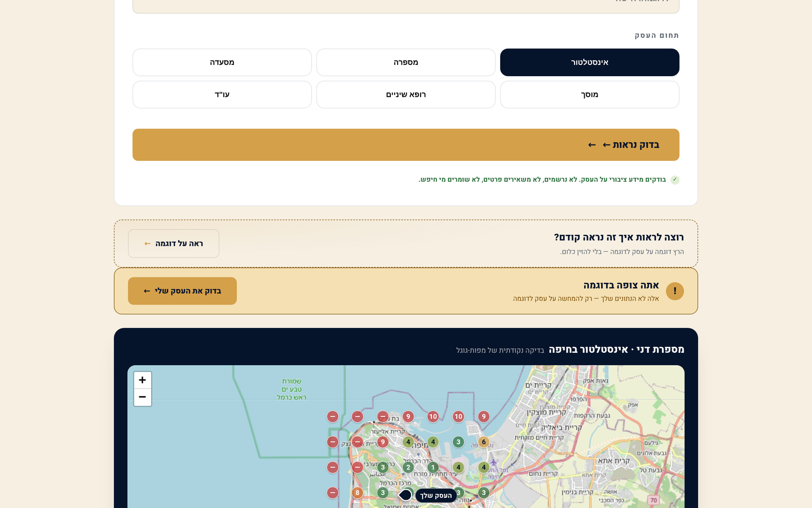Click the exclamation warning icon in the demo banner
The width and height of the screenshot is (812, 508).
click(674, 291)
